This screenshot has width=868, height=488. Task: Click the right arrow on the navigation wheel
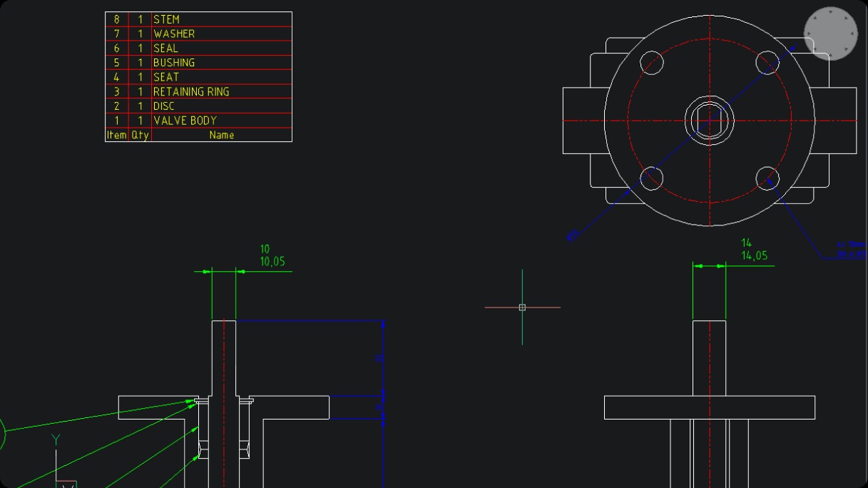pos(853,34)
